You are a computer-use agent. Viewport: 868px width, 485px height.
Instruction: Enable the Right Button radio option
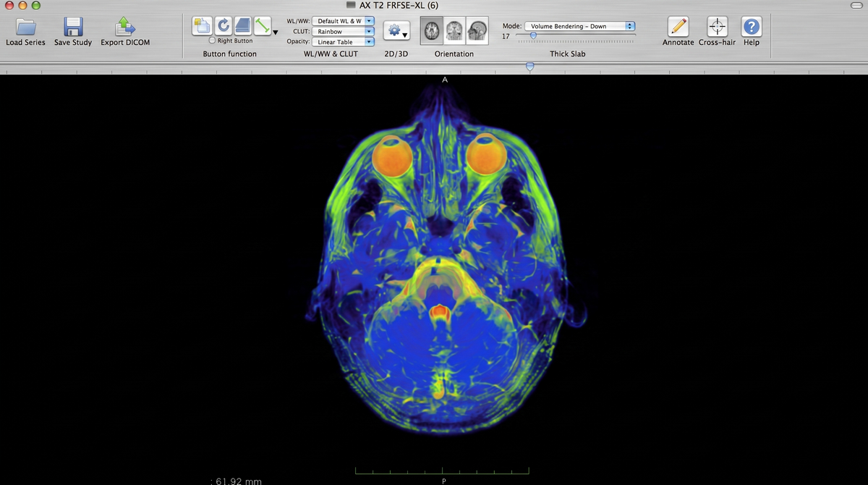click(x=213, y=41)
